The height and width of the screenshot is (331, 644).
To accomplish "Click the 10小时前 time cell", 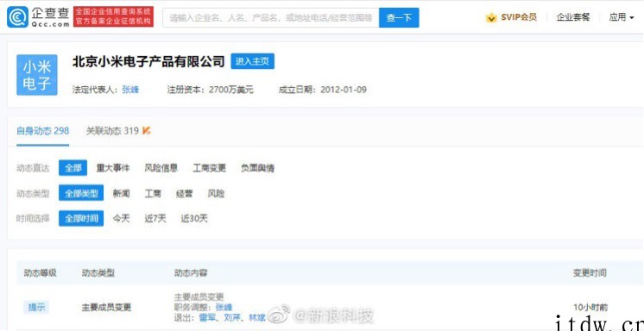I will 590,307.
